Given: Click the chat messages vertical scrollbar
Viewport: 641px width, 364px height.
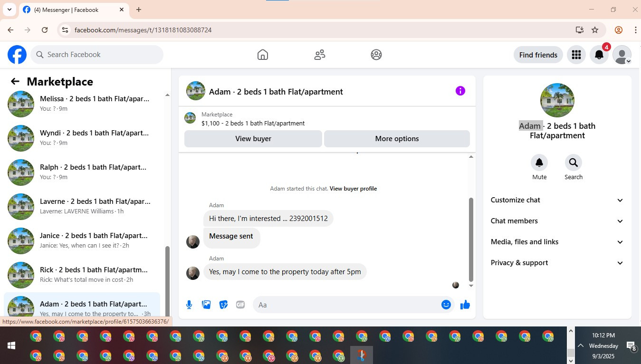Looking at the screenshot, I should pos(471,240).
